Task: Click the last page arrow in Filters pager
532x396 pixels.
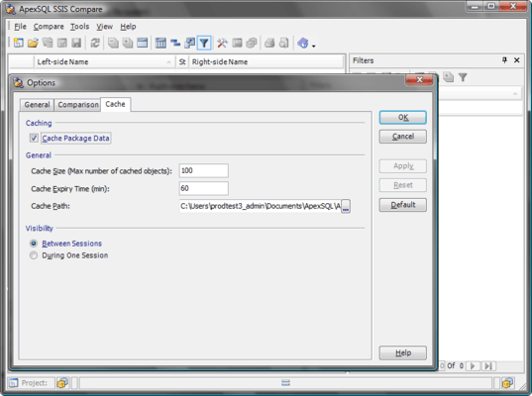Action: pos(488,366)
